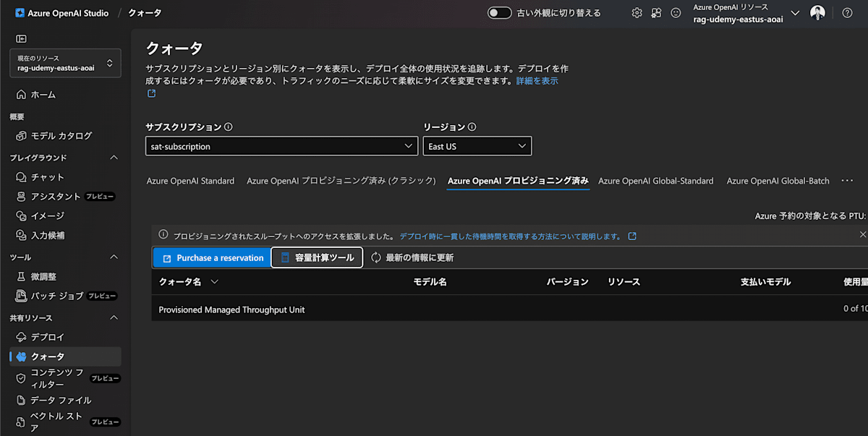Click the 入力候補 icon
This screenshot has width=868, height=436.
[21, 235]
